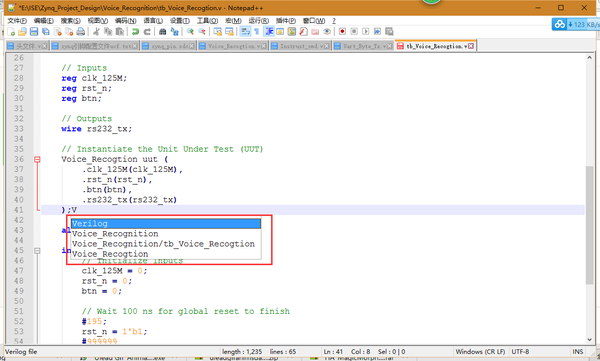
Task: Open the 窗口(W) menu
Action: click(314, 21)
